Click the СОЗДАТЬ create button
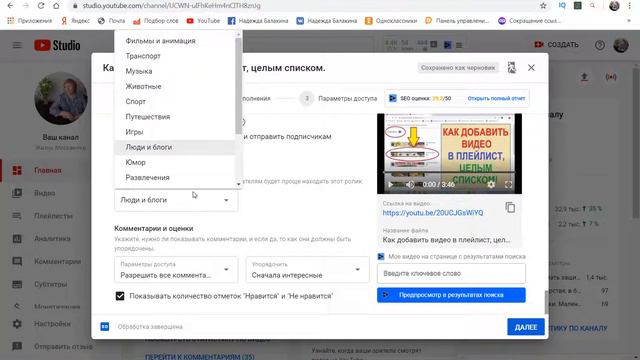640x360 pixels. pyautogui.click(x=557, y=44)
